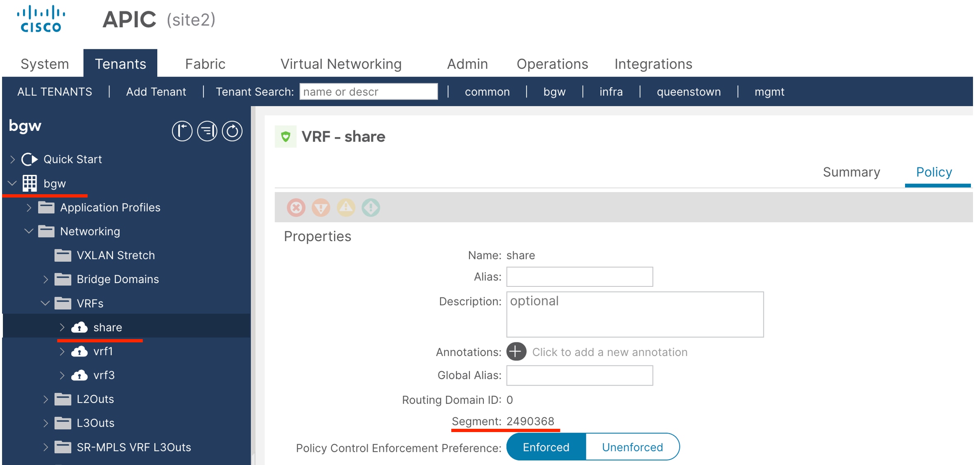
Task: Open the Integrations menu tab
Action: click(x=653, y=64)
